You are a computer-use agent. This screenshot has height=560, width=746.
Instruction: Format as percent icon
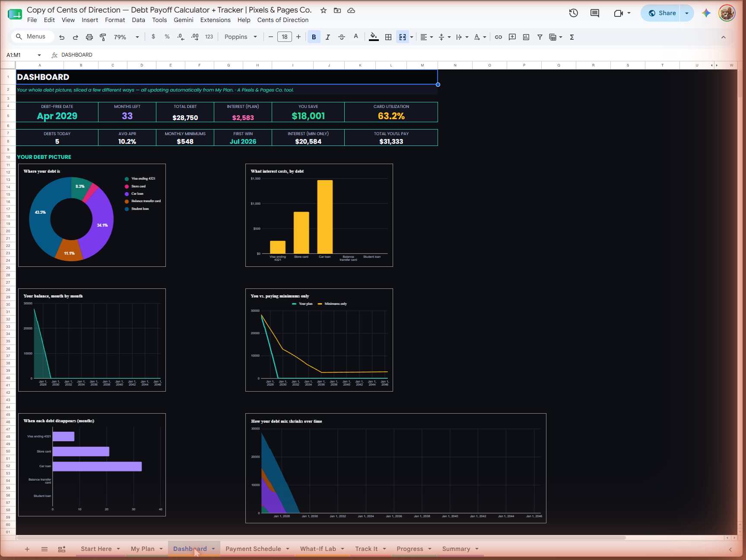167,37
